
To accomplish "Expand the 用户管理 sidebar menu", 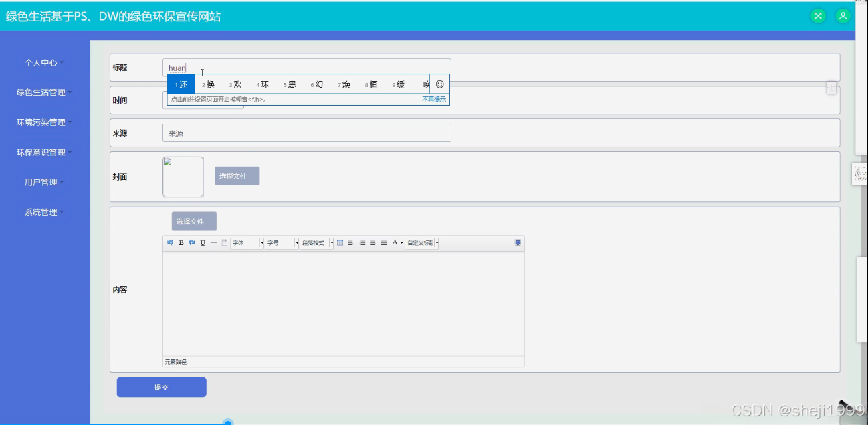I will (44, 182).
